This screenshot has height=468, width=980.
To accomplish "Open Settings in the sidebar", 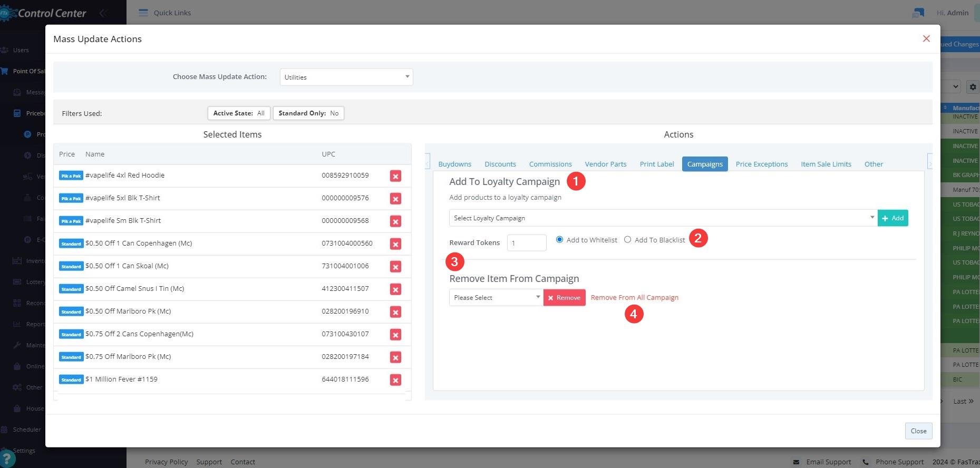I will (x=24, y=451).
